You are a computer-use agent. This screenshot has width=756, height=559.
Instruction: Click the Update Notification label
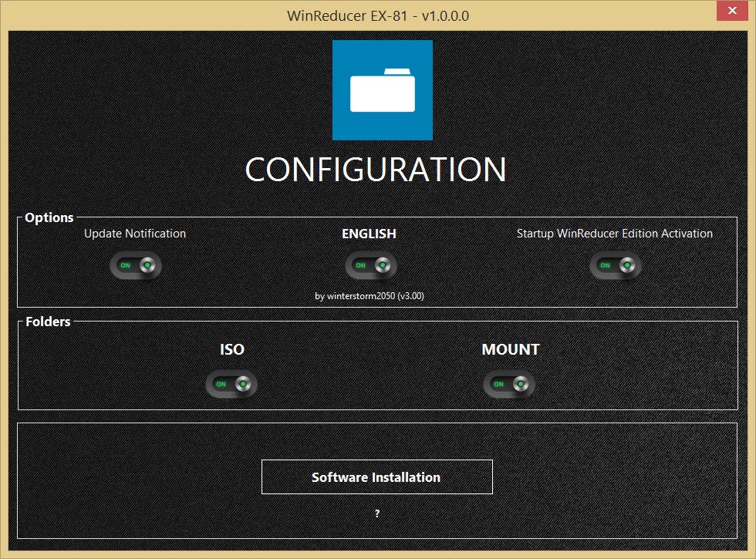(135, 233)
